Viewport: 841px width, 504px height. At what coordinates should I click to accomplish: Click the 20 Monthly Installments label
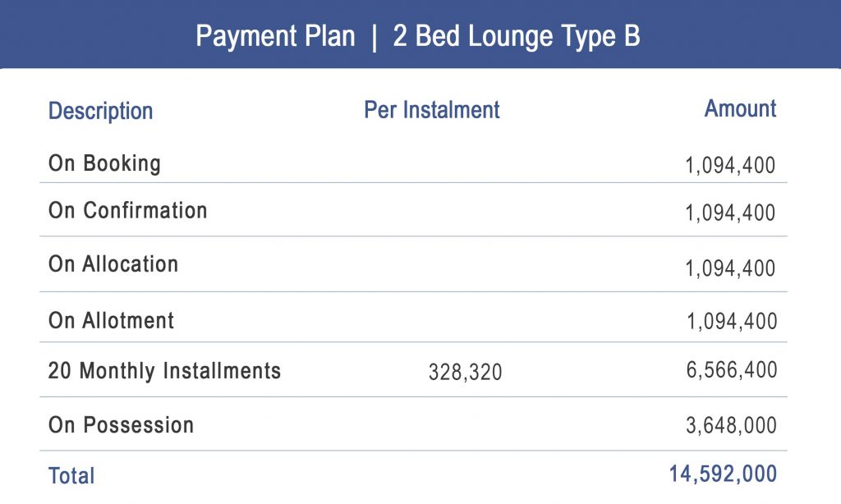[164, 371]
